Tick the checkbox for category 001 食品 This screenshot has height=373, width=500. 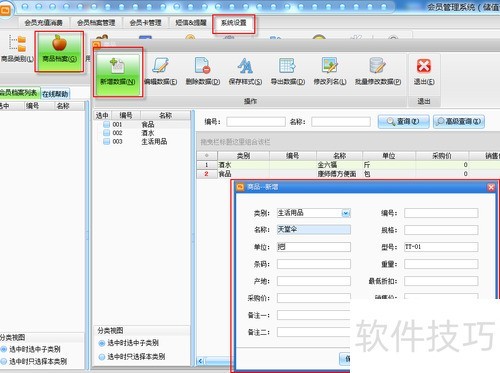[106, 124]
